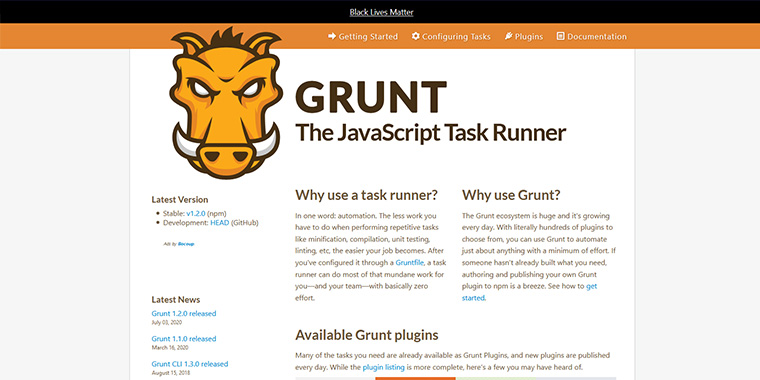Read Grunt 1.2.0 released news
760x380 pixels.
coord(184,314)
